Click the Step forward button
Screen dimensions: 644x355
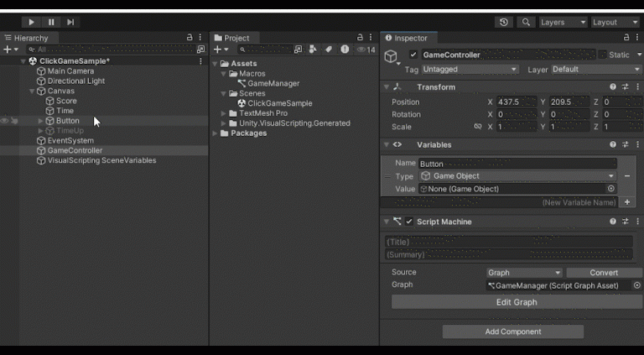[70, 23]
